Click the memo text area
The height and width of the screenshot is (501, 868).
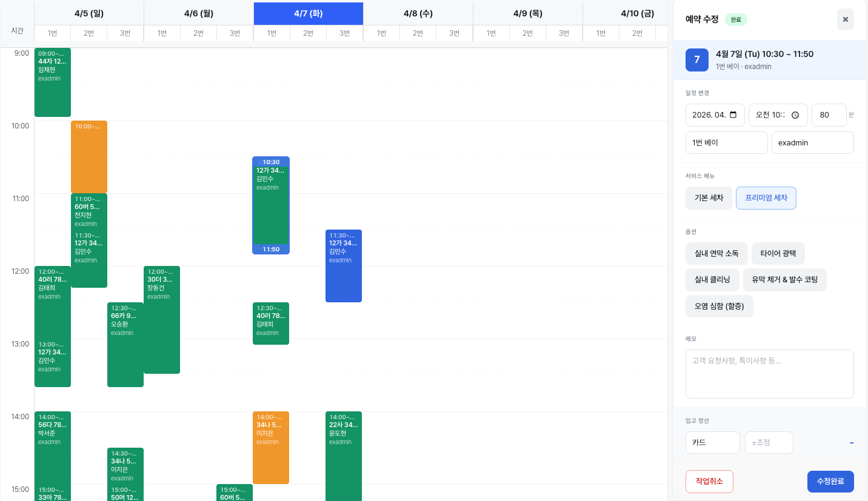[x=769, y=374]
